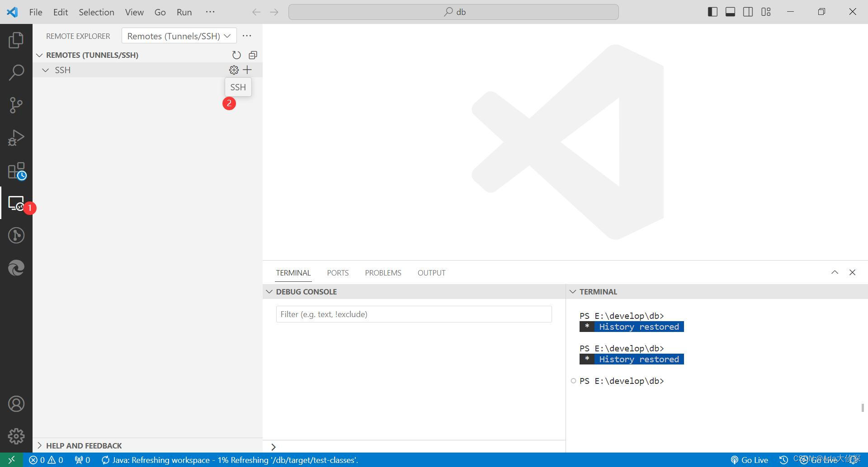The height and width of the screenshot is (467, 868).
Task: Open Remote Explorer more actions ellipsis
Action: coord(247,36)
